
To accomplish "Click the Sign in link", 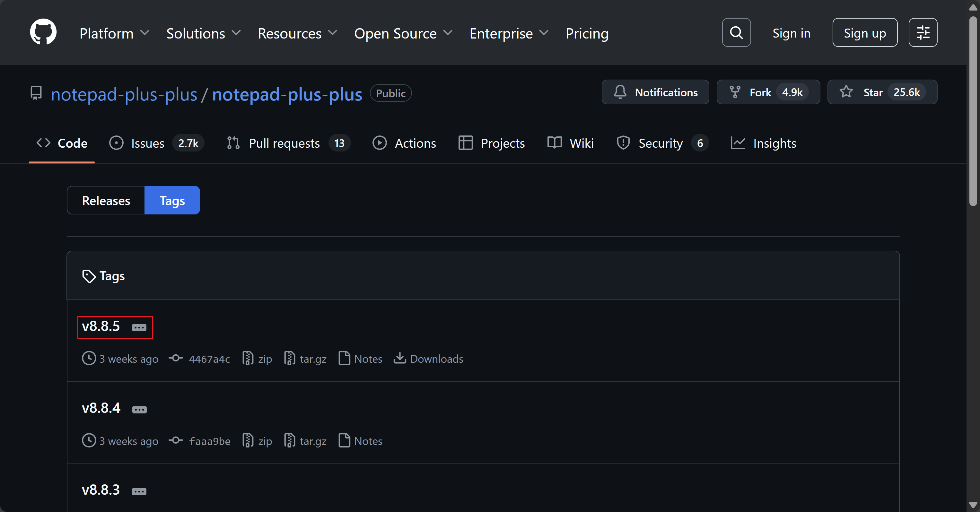I will (791, 33).
